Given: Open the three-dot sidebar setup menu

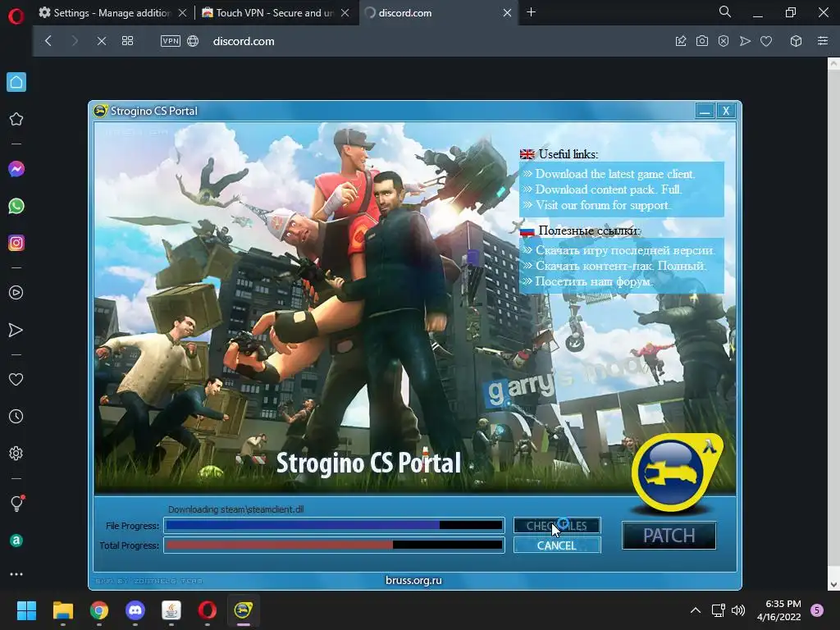Looking at the screenshot, I should coord(16,574).
